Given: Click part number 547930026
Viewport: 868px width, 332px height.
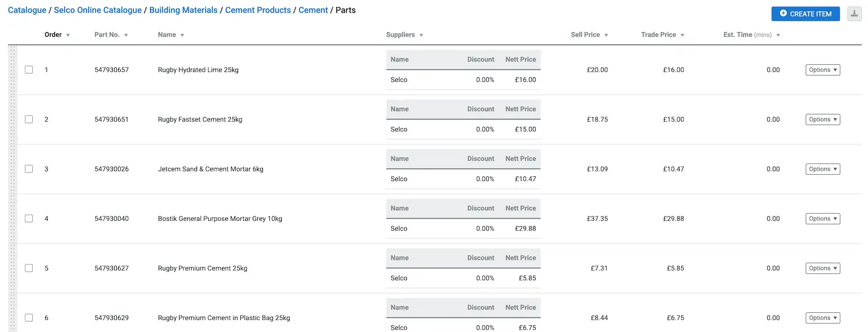Looking at the screenshot, I should tap(112, 169).
